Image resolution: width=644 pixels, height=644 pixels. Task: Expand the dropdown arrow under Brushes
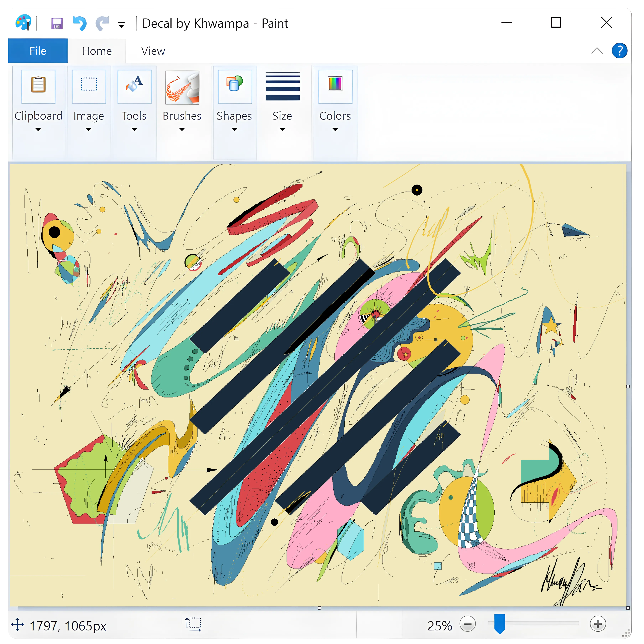[x=182, y=130]
